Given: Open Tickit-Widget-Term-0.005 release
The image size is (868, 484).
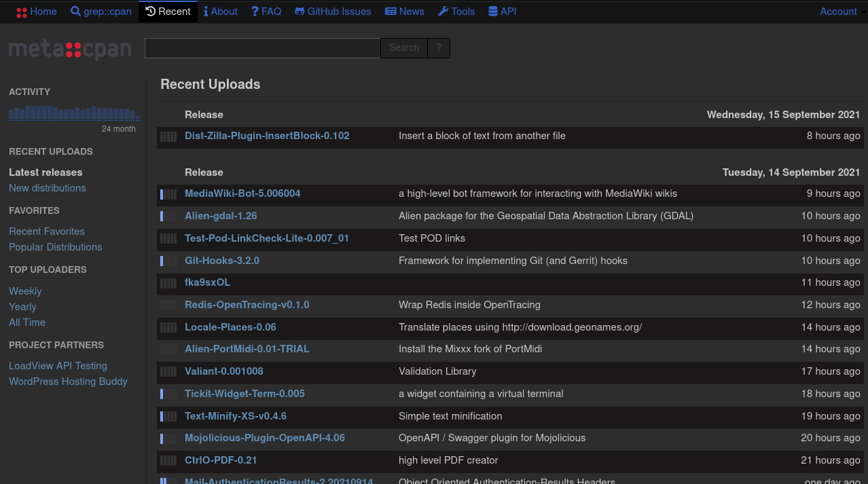Looking at the screenshot, I should [245, 394].
